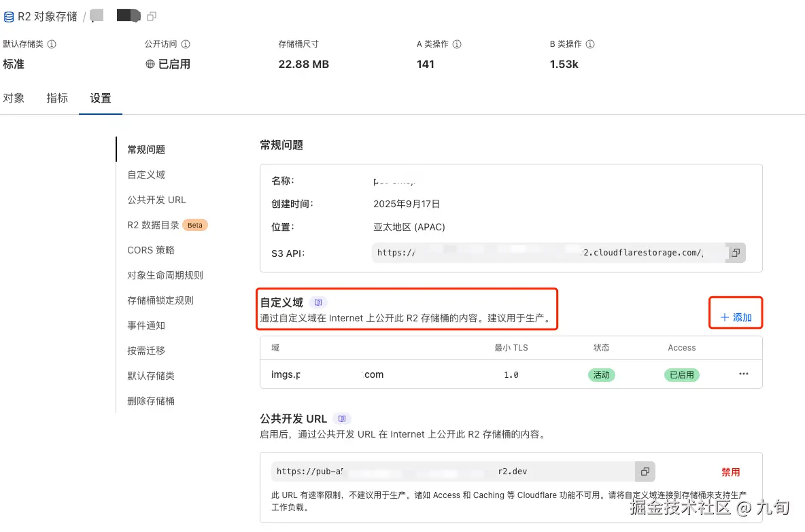Open R2 数据目录 sidebar item
This screenshot has height=532, width=805.
click(x=153, y=225)
